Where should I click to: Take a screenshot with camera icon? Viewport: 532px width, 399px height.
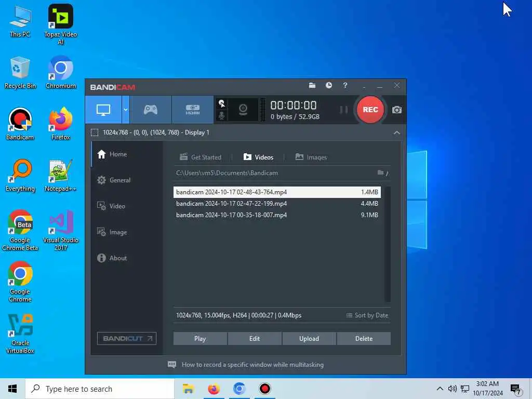click(396, 110)
